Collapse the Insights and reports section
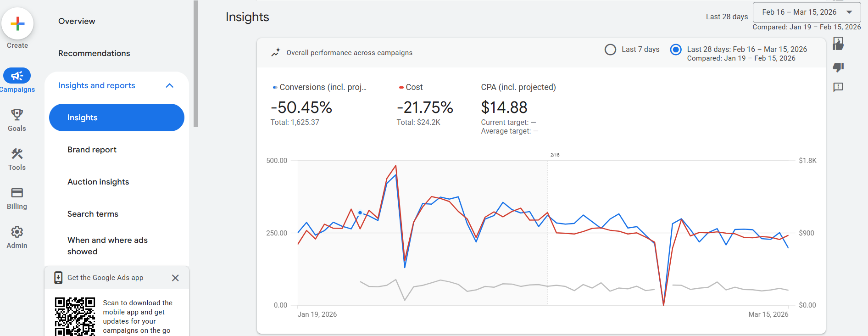 coord(169,86)
